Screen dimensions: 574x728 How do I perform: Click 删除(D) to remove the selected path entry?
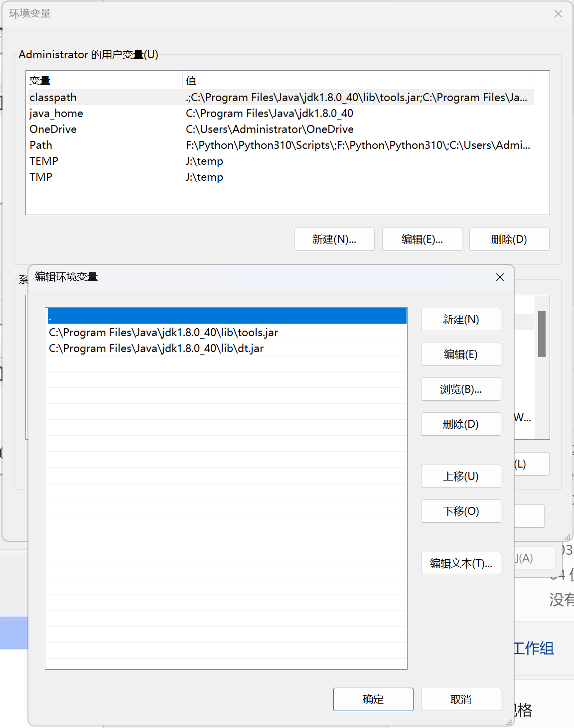(460, 424)
